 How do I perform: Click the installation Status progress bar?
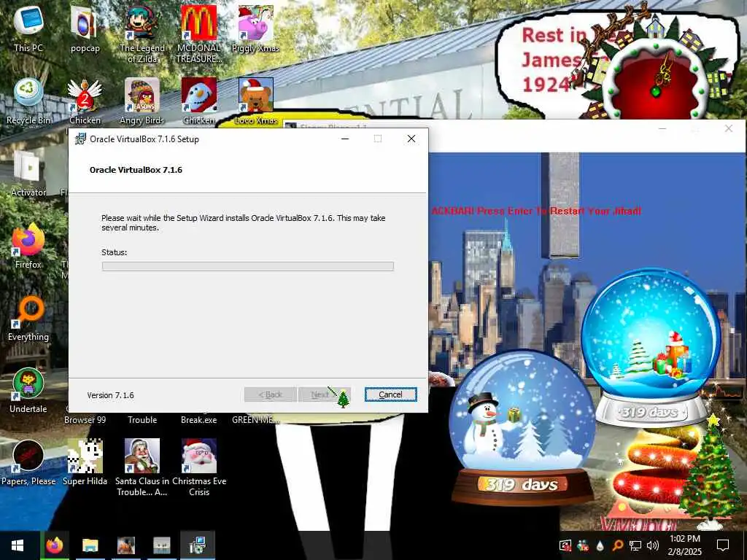coord(248,266)
